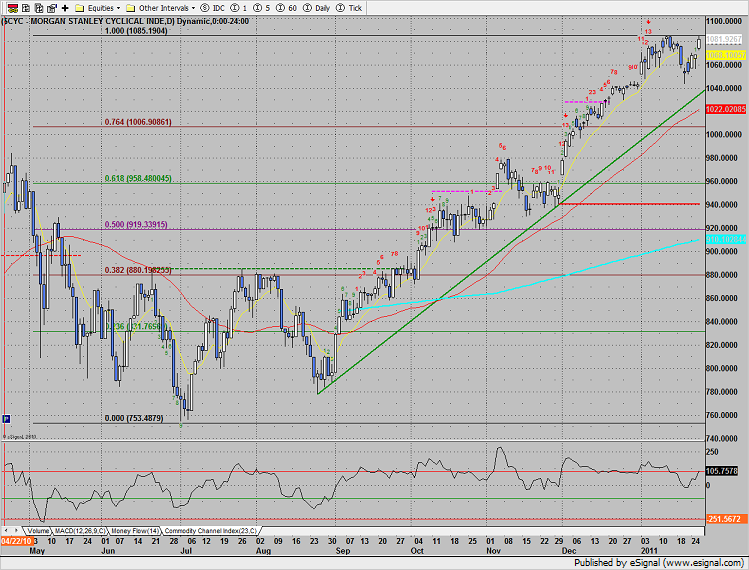Viewport: 749px width, 570px height.
Task: Click the orange 04/22/10 date marker
Action: (x=16, y=541)
